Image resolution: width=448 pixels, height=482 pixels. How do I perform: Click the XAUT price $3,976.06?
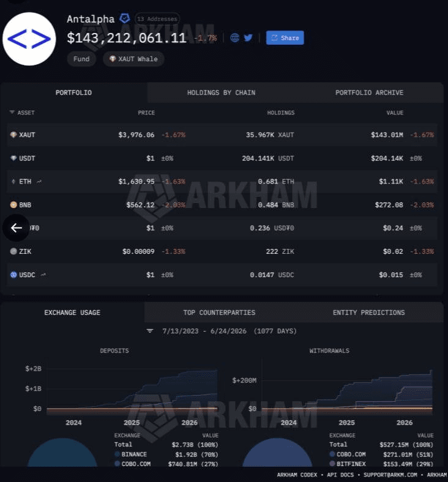136,135
